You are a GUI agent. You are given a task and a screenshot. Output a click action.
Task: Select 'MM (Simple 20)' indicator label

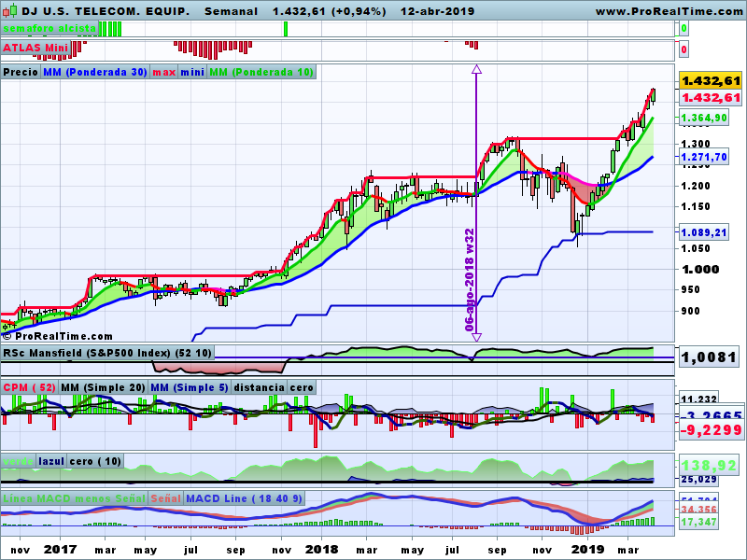click(103, 387)
